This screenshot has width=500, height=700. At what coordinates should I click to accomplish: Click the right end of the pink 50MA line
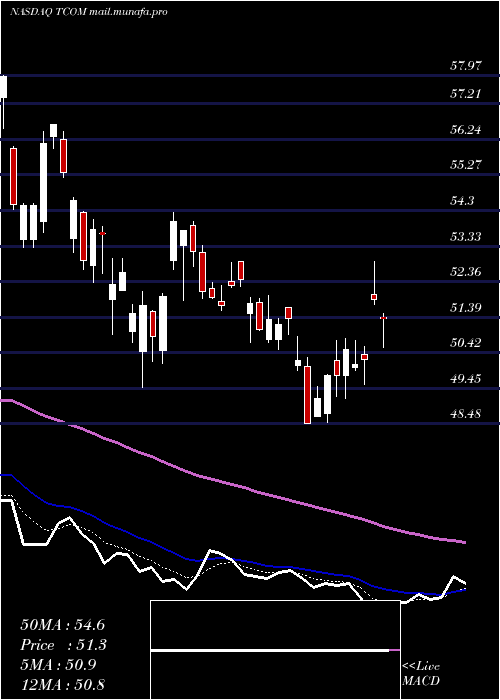pos(463,542)
